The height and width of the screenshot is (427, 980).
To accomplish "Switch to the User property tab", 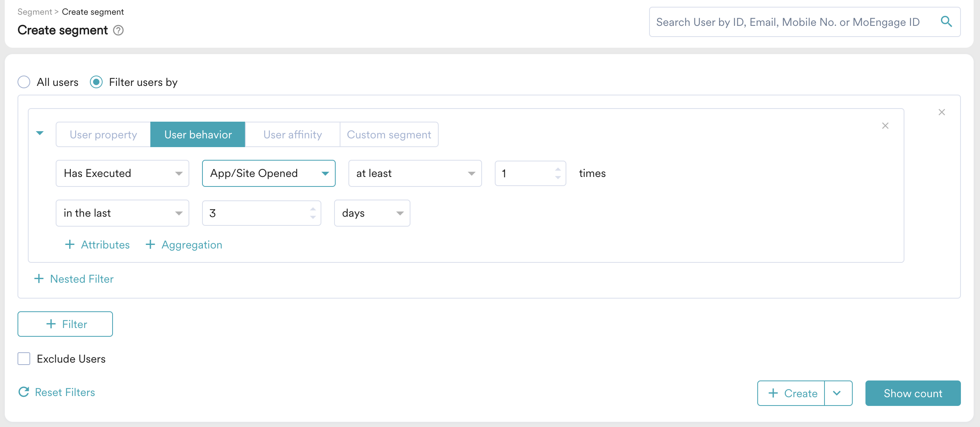I will click(x=103, y=134).
